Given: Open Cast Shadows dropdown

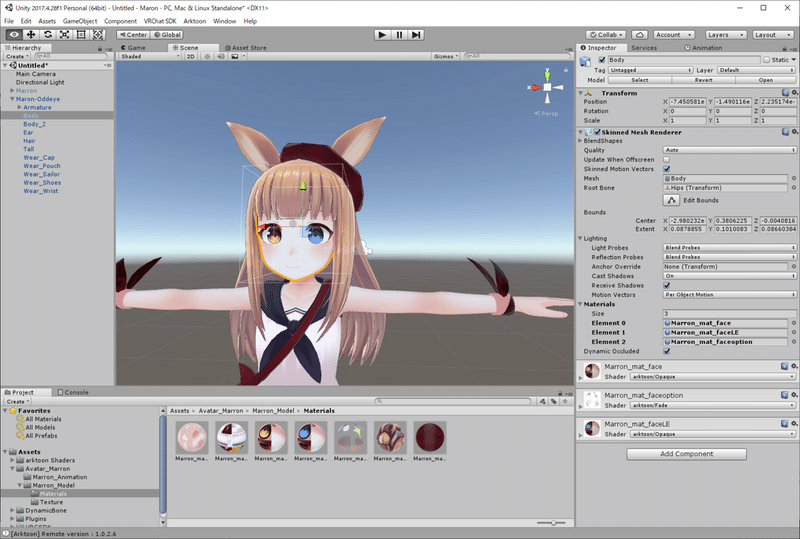Looking at the screenshot, I should 729,276.
